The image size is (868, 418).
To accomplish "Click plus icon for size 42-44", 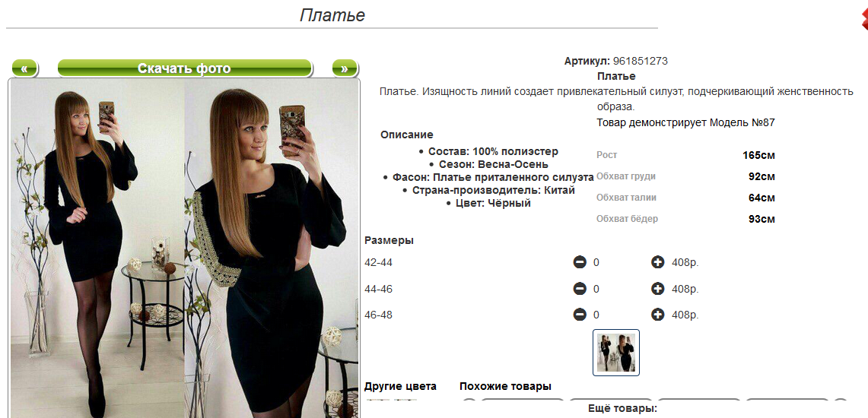I will (x=657, y=262).
